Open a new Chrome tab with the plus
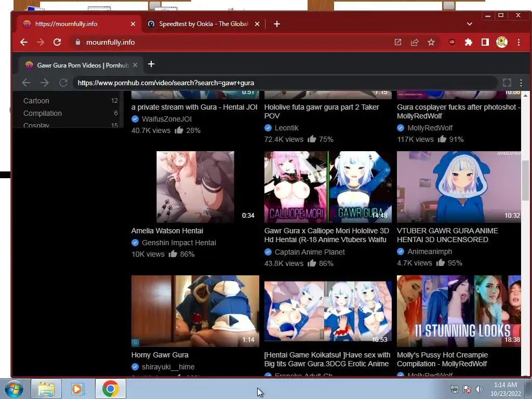532x399 pixels. point(277,24)
